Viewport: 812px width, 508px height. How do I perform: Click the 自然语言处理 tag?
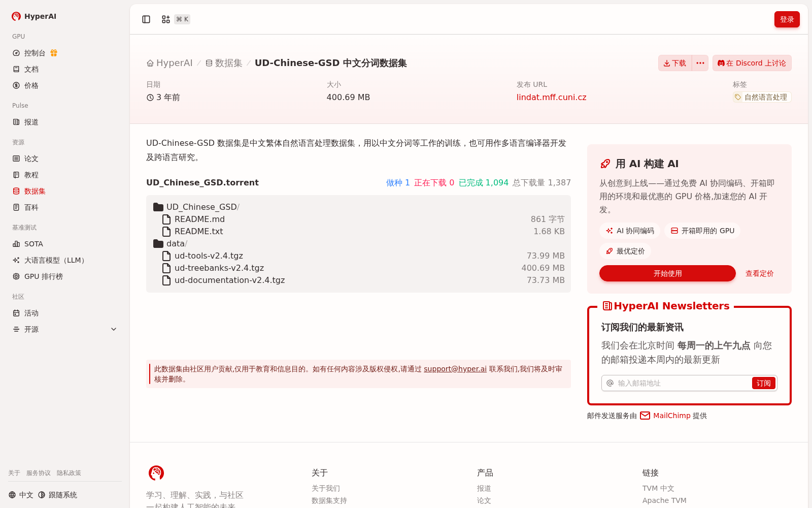[x=761, y=97]
